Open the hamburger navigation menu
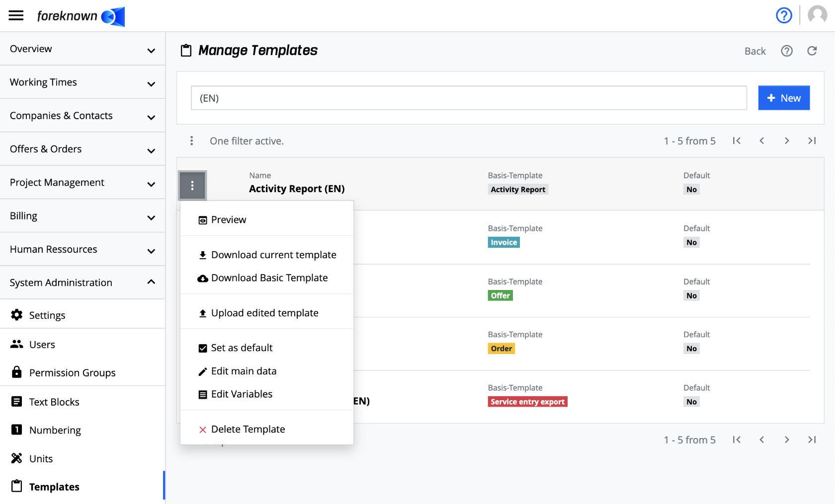The height and width of the screenshot is (504, 835). coord(16,16)
